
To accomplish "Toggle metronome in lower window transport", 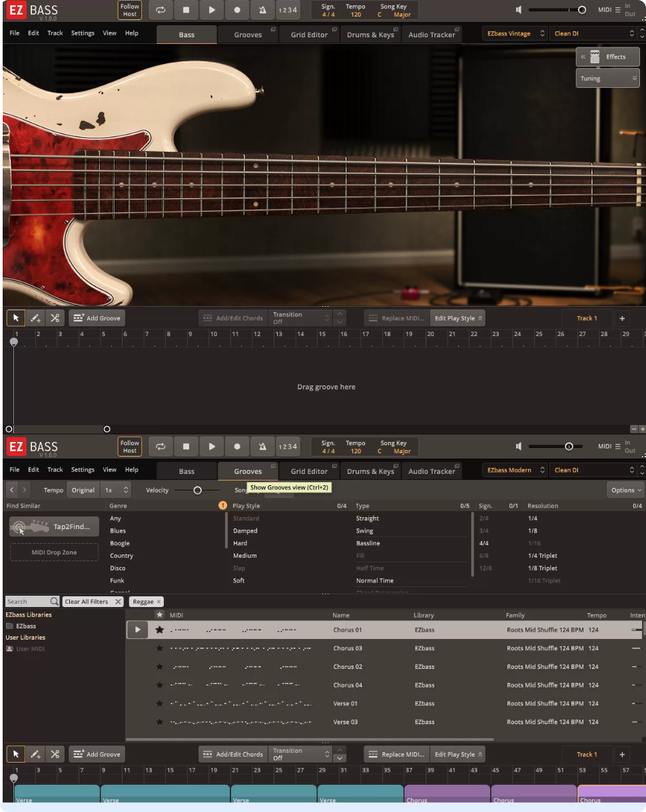I will click(262, 447).
